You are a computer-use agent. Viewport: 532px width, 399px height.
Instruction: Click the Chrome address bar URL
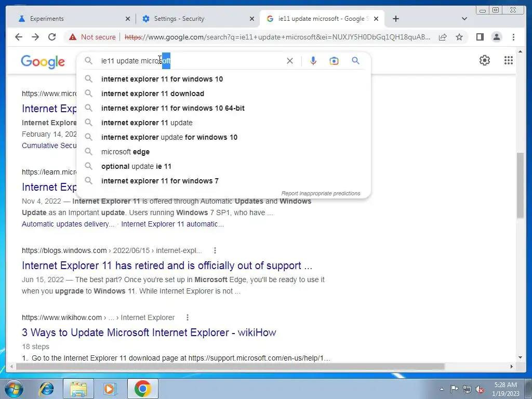coord(277,37)
